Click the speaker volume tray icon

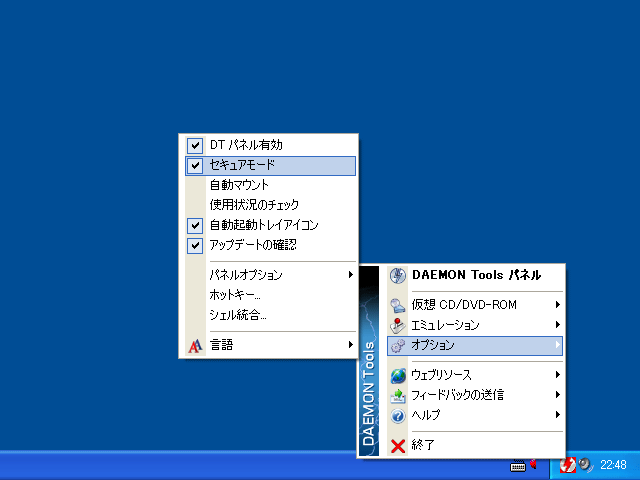coord(586,465)
